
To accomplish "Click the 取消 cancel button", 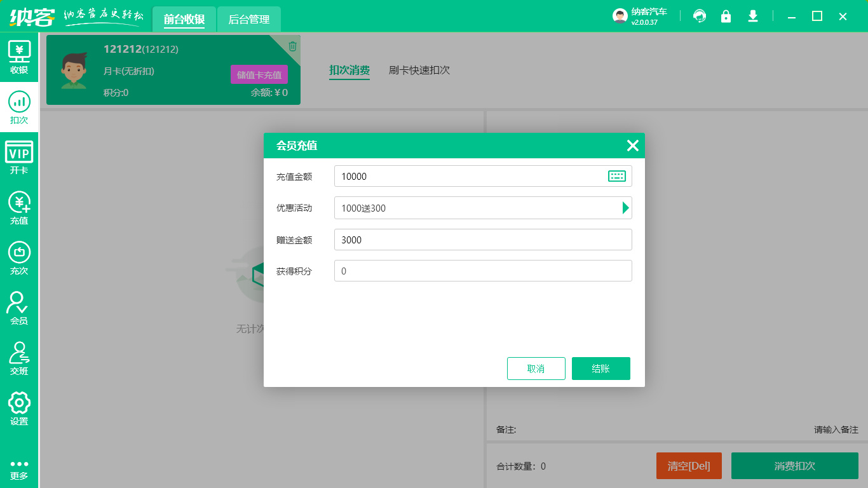I will 536,369.
